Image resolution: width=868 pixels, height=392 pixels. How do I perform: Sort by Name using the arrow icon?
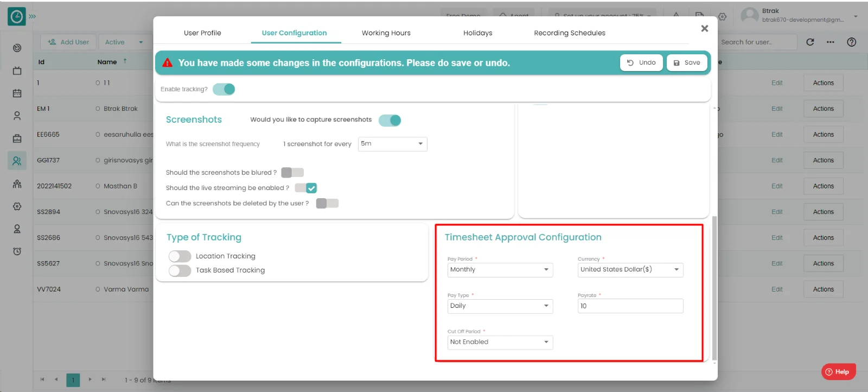point(125,61)
